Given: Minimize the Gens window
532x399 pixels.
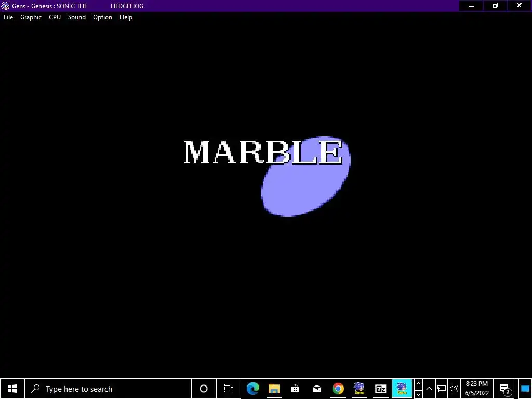Looking at the screenshot, I should 471,6.
